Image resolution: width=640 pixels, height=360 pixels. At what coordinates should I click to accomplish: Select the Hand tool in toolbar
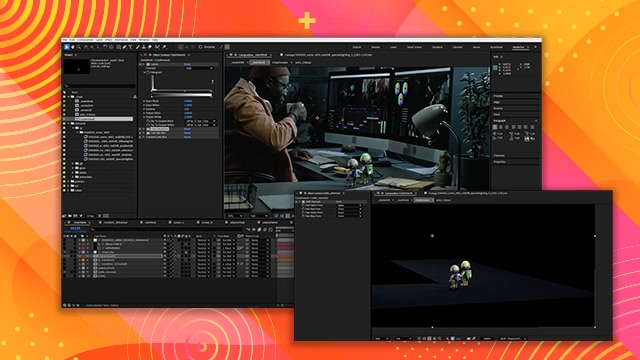coord(73,47)
